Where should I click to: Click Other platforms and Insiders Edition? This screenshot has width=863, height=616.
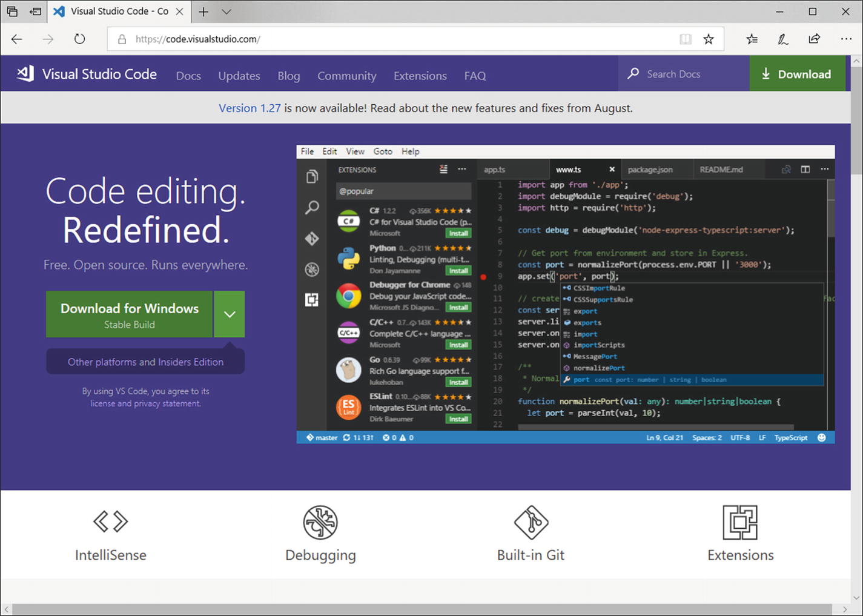coord(145,362)
